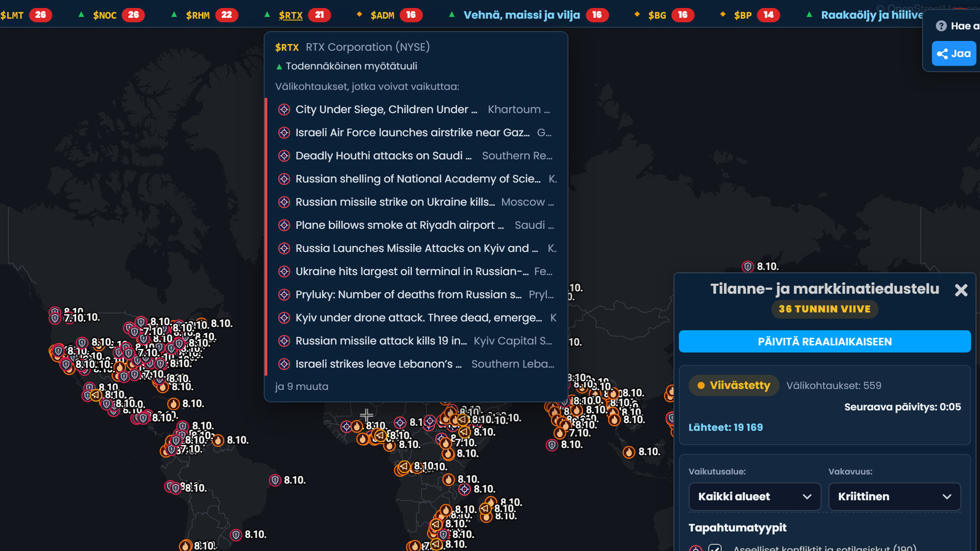
Task: Select the $NOC ticker item
Action: pos(111,15)
